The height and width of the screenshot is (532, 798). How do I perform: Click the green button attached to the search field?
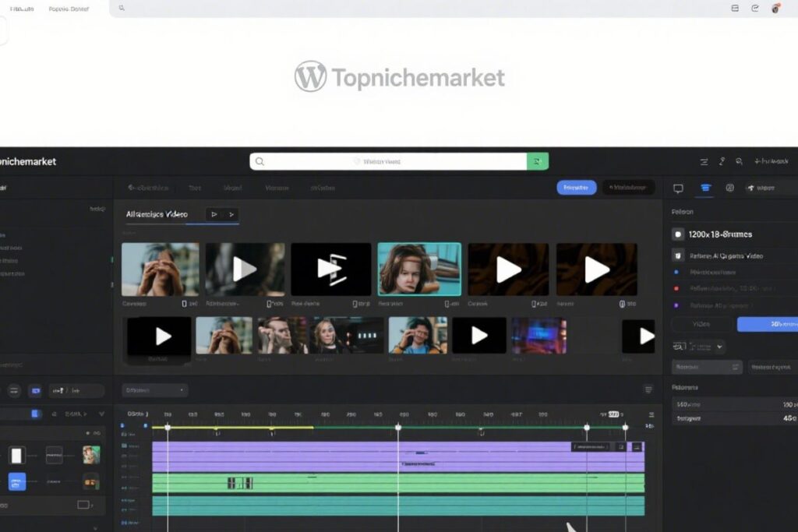(x=538, y=161)
